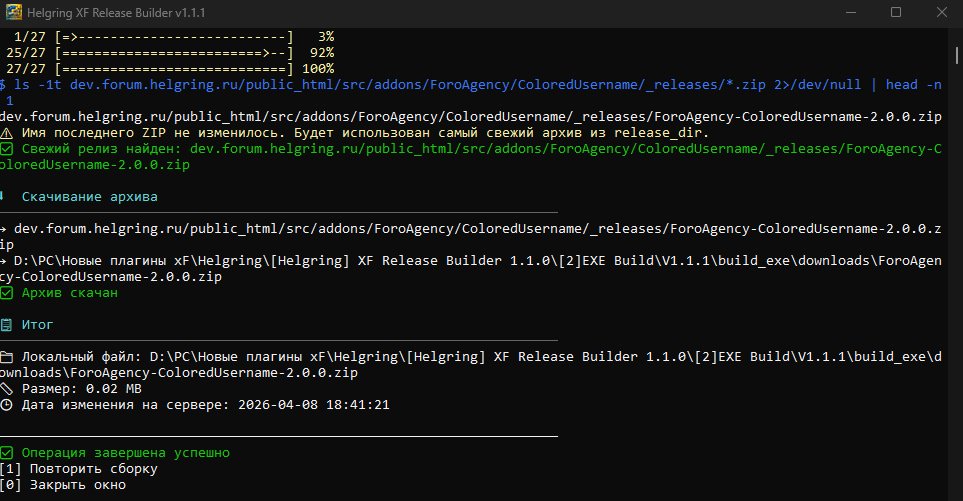Click the folder icon next to "Локальный файл"

point(6,357)
